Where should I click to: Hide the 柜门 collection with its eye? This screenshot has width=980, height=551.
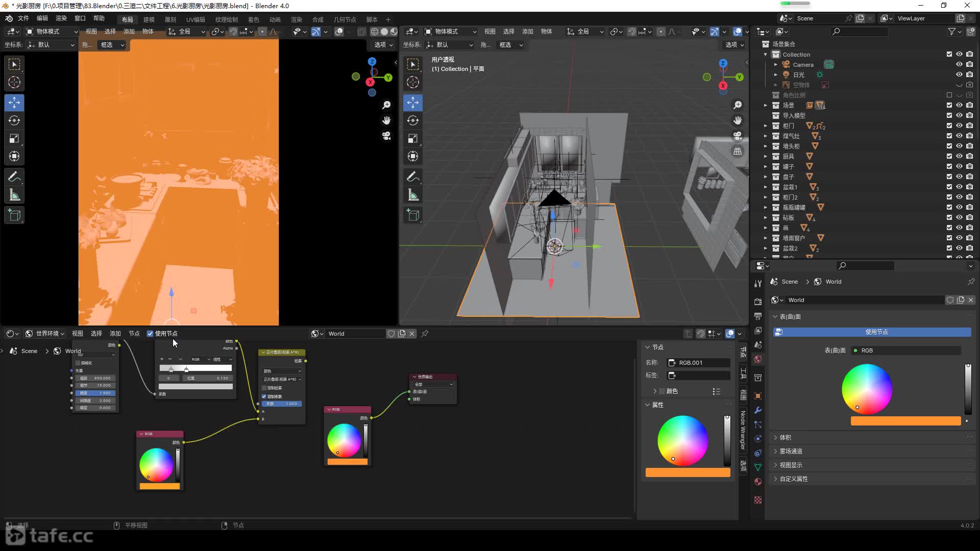[959, 126]
